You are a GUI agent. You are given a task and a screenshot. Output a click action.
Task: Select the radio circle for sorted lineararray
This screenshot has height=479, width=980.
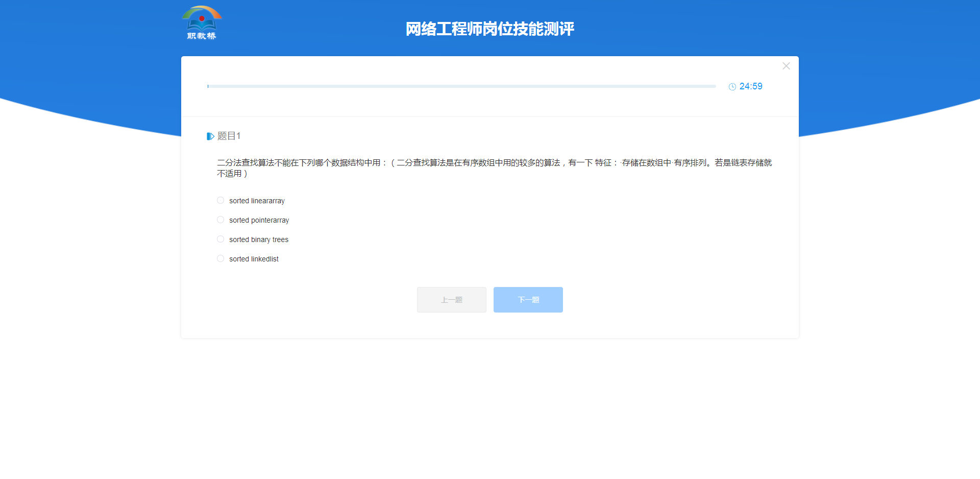(x=220, y=201)
